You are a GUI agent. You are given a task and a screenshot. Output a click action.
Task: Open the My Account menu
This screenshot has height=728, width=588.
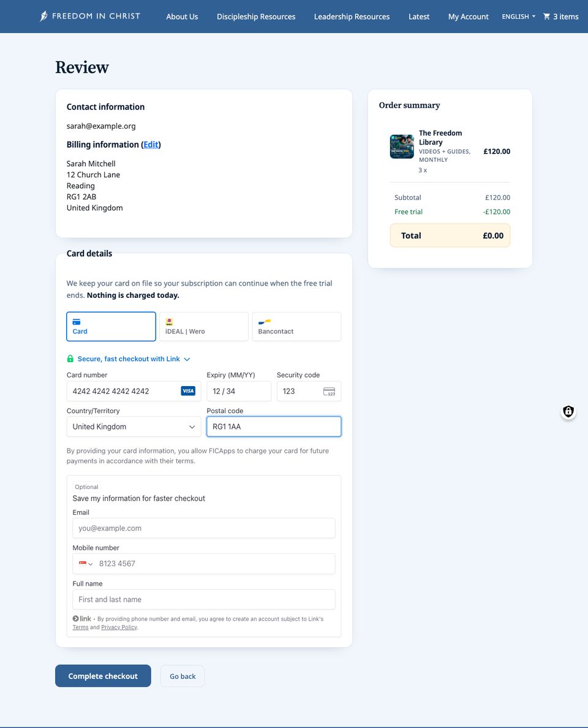(x=469, y=17)
